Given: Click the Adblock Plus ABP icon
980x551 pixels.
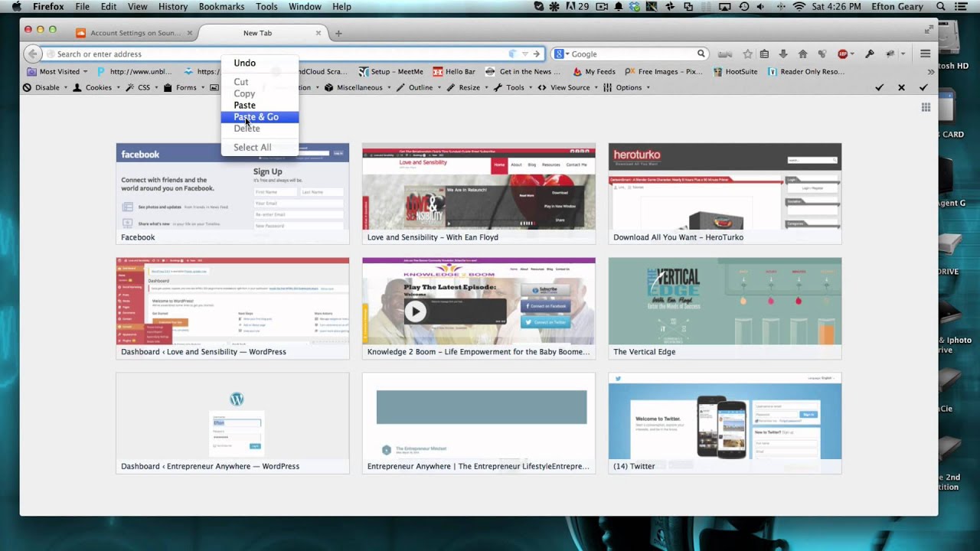Looking at the screenshot, I should (x=843, y=54).
